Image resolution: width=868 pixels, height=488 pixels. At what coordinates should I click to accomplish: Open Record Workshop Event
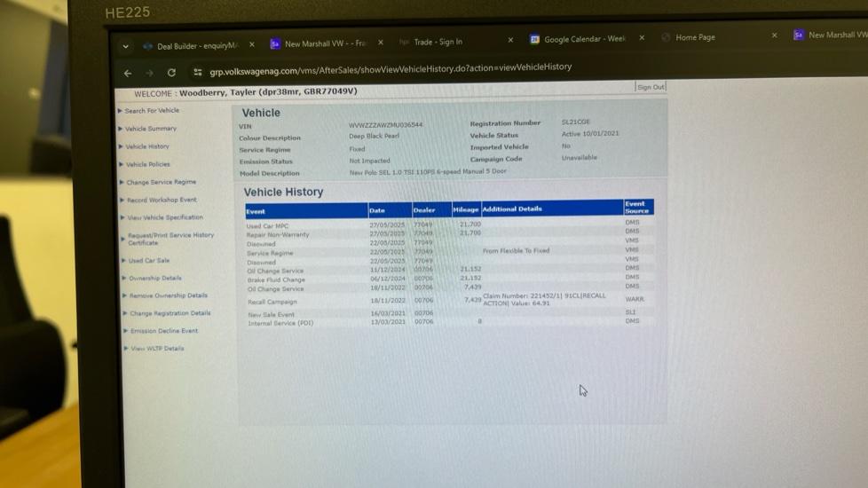click(162, 200)
